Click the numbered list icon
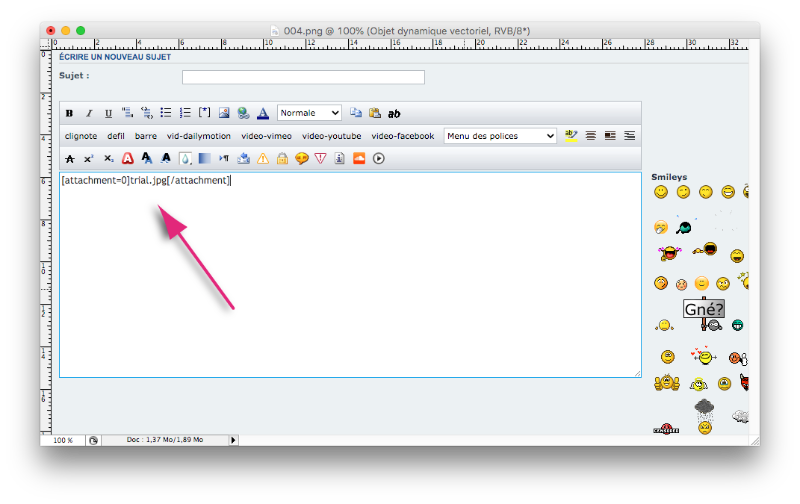 pos(185,113)
